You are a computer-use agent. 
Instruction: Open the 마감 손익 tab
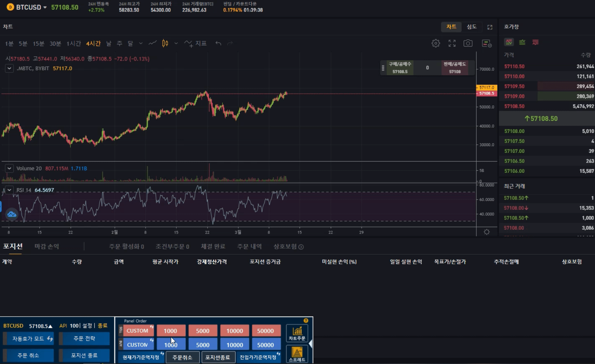(x=47, y=247)
